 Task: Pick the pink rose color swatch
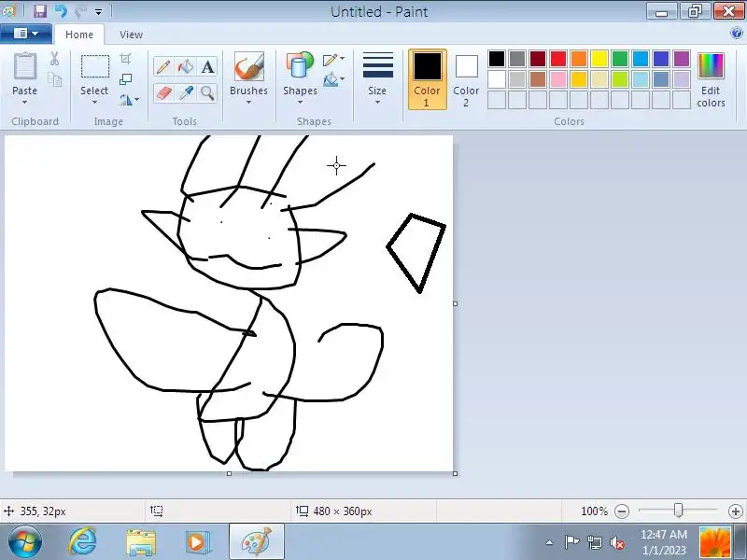(x=557, y=79)
